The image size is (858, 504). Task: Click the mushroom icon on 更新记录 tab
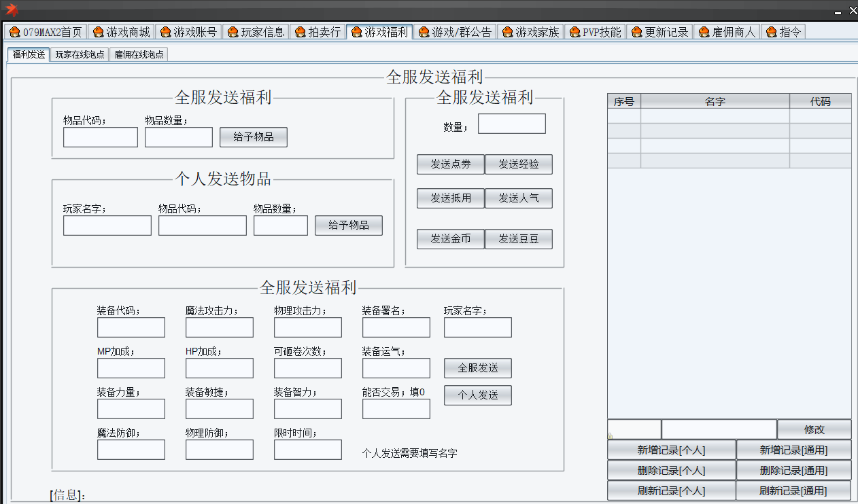point(636,32)
